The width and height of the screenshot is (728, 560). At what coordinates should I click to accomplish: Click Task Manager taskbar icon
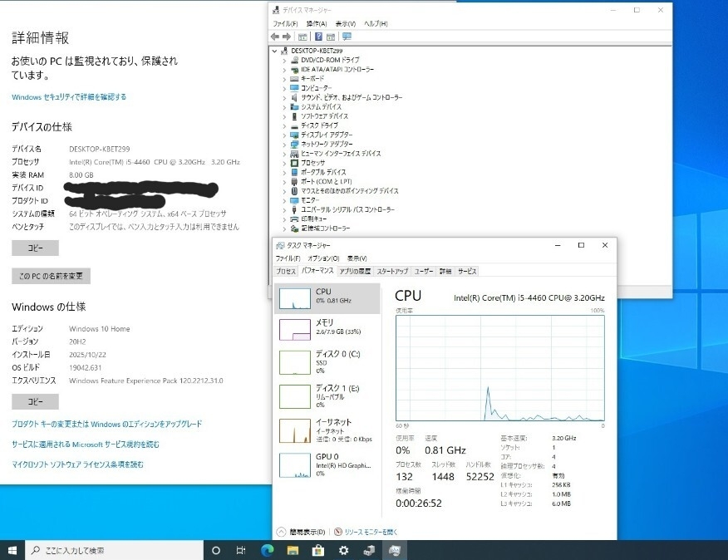coord(395,550)
